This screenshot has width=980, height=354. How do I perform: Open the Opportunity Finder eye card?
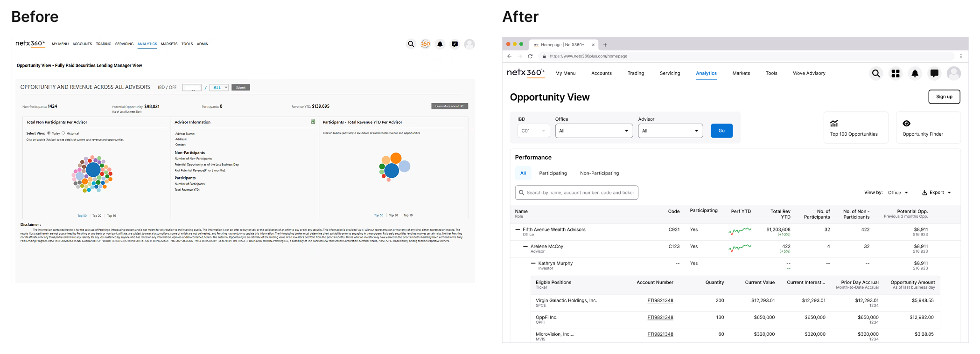(x=928, y=128)
